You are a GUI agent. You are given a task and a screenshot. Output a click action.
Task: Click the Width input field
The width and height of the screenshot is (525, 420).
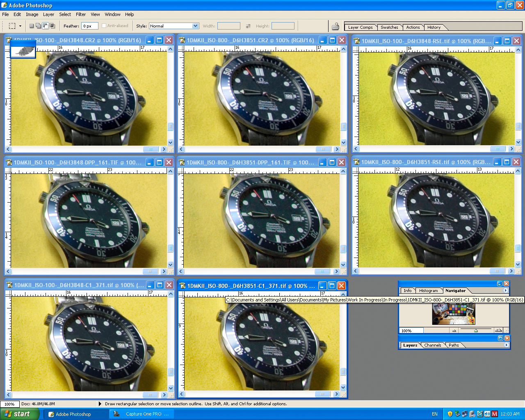[x=228, y=26]
